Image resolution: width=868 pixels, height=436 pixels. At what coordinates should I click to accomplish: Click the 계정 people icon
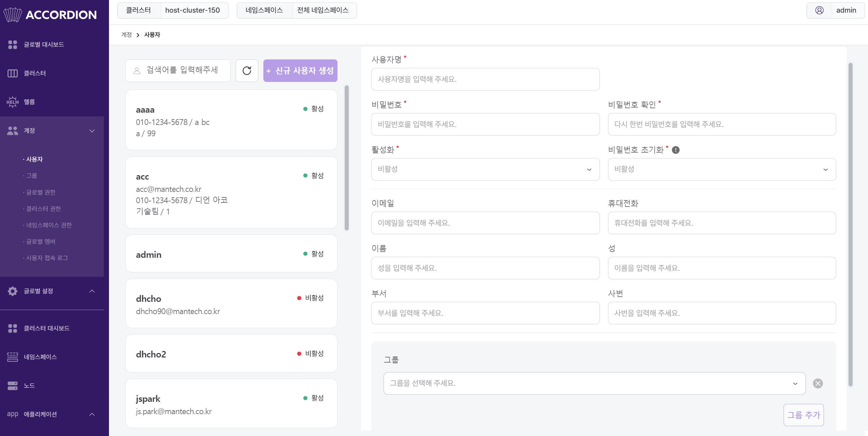pyautogui.click(x=13, y=131)
